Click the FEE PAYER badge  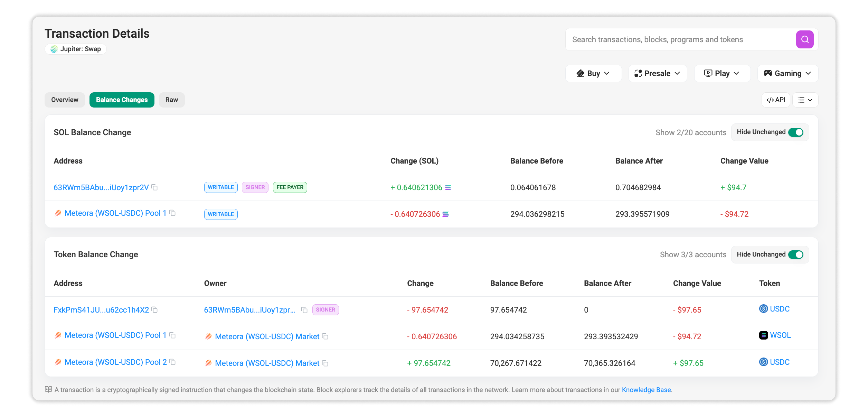click(290, 187)
